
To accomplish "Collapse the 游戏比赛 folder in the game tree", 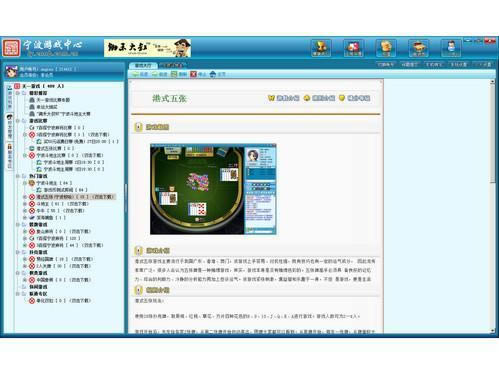I will click(18, 121).
